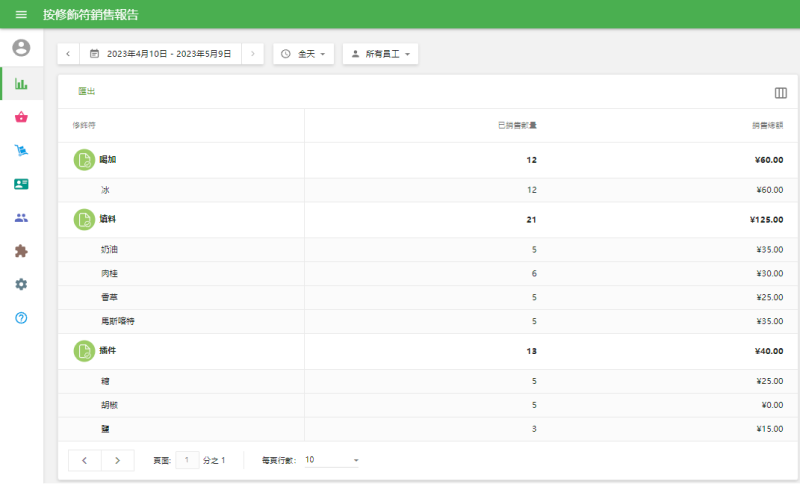Sort by the 已售出數量 column header
The height and width of the screenshot is (484, 800).
tap(517, 125)
